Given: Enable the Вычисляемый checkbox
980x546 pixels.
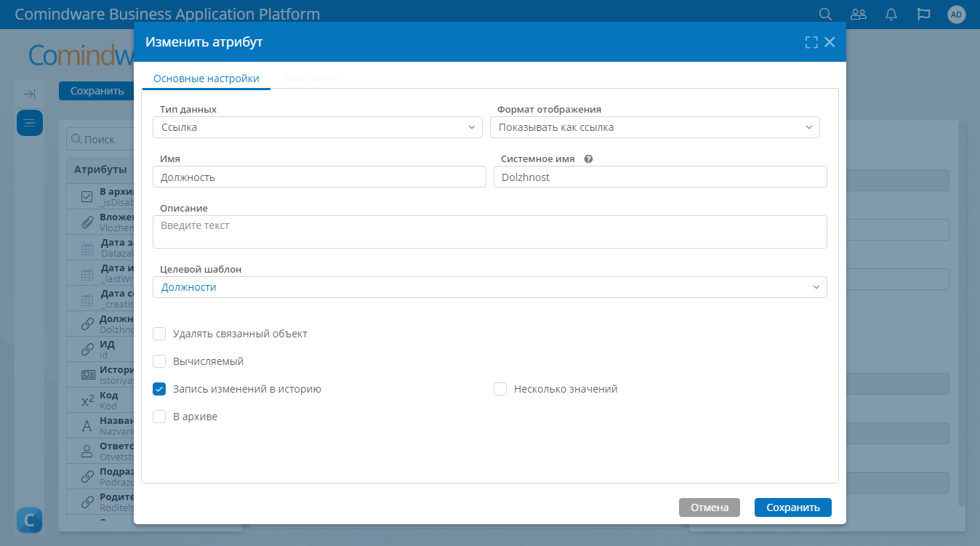Looking at the screenshot, I should [x=159, y=361].
